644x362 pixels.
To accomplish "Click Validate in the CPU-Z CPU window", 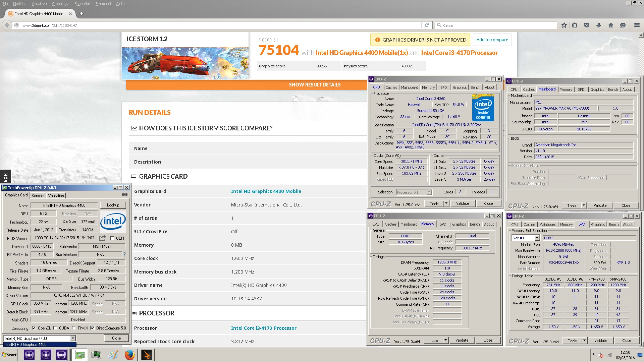I will [x=463, y=203].
